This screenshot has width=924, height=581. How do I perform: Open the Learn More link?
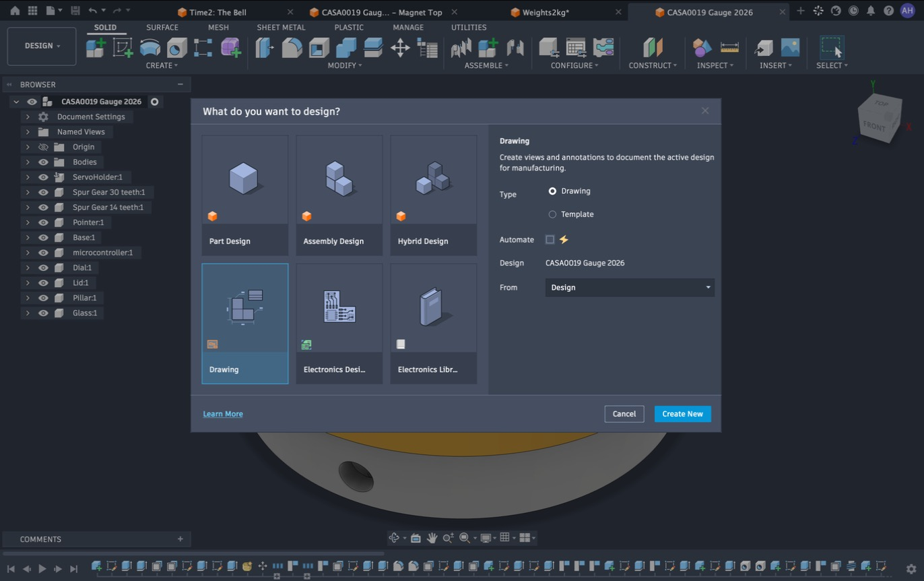tap(223, 414)
